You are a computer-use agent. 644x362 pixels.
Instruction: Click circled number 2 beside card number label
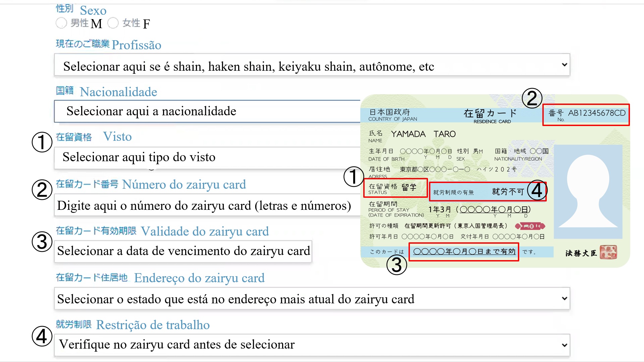[42, 190]
